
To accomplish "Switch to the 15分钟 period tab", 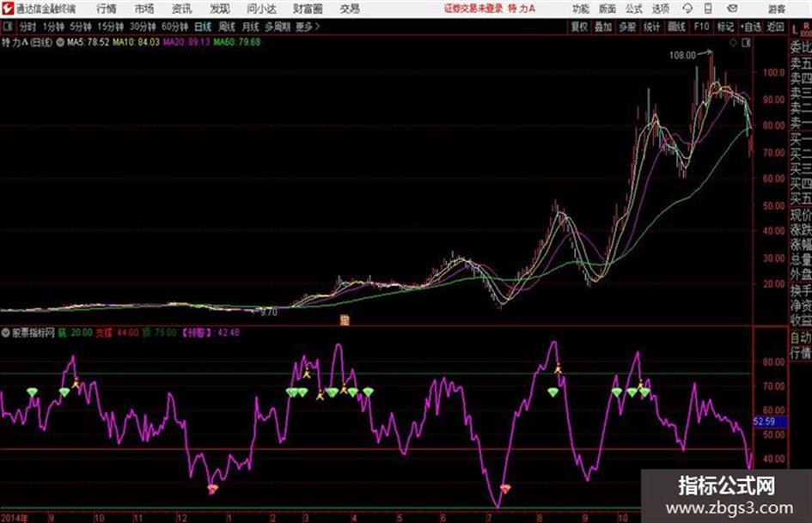I will 110,27.
